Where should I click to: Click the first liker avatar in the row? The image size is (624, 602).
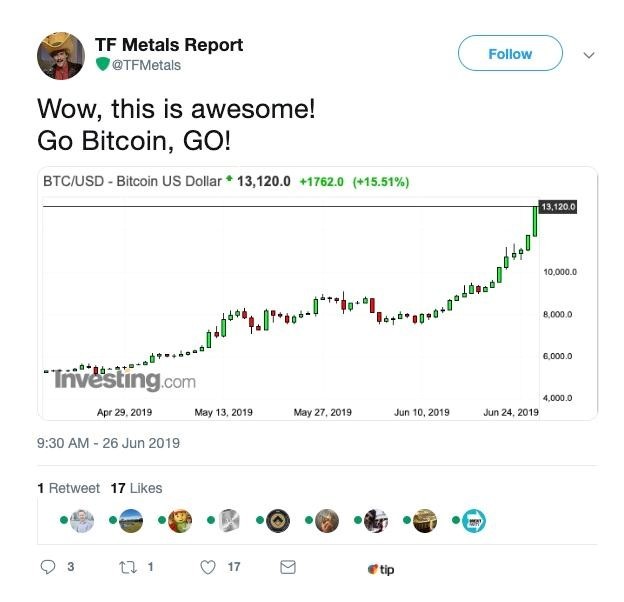(82, 520)
